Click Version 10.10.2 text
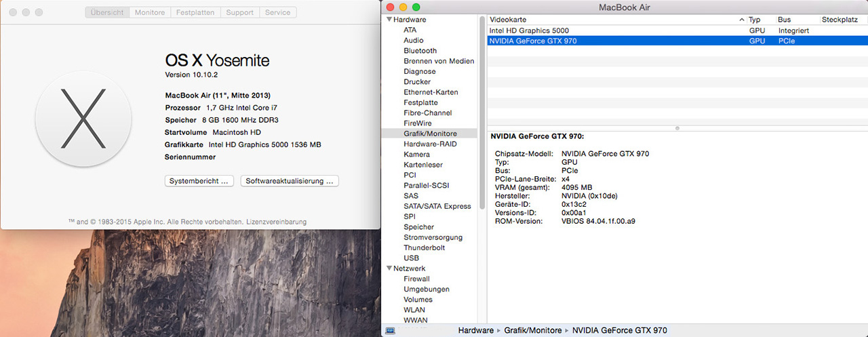Image resolution: width=868 pixels, height=337 pixels. click(x=191, y=75)
